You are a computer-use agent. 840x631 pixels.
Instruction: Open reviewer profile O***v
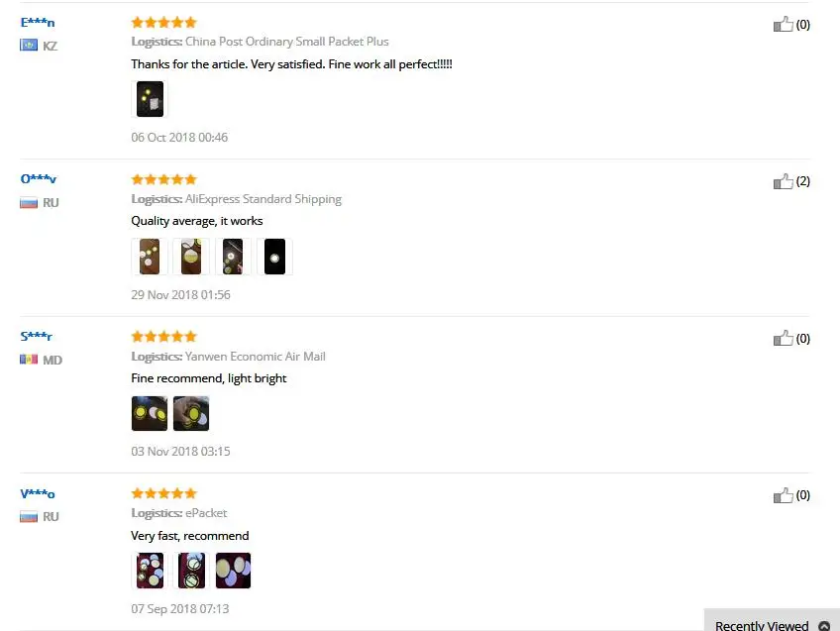[38, 179]
